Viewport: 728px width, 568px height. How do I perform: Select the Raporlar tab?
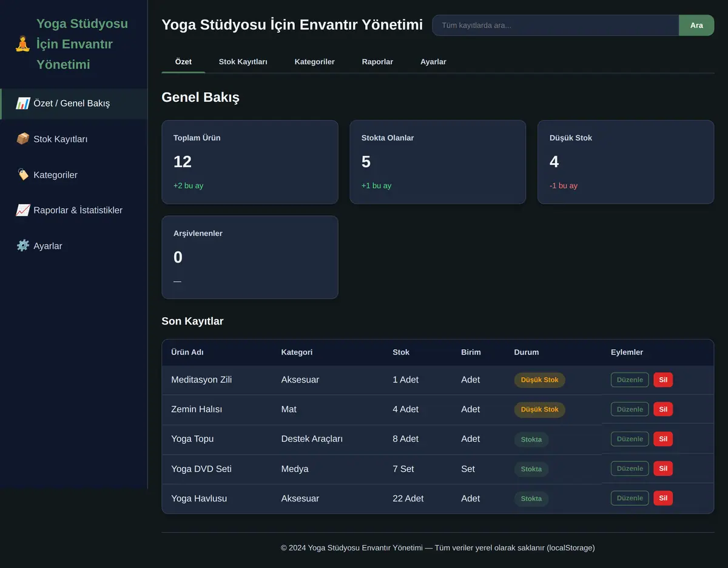click(377, 62)
